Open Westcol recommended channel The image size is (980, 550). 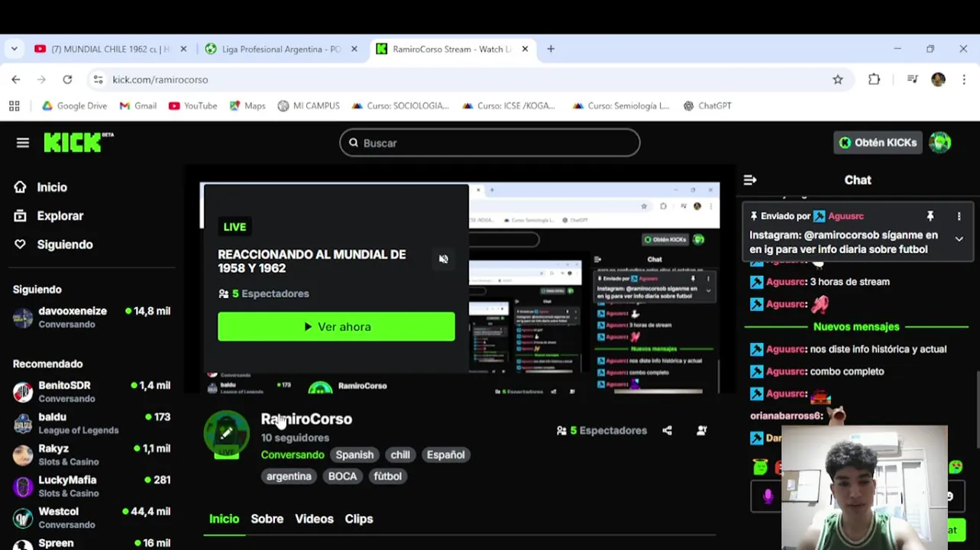click(92, 517)
